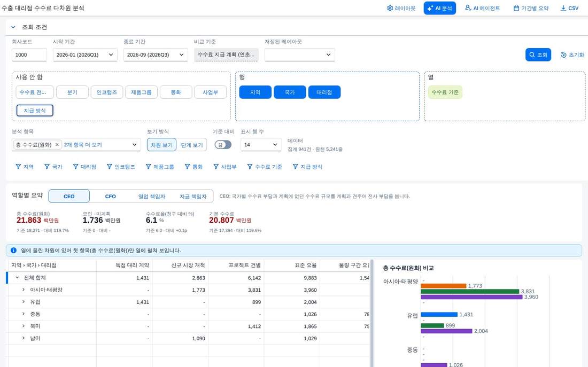Open the AI 에이전트 panel
The image size is (588, 367).
tap(482, 8)
